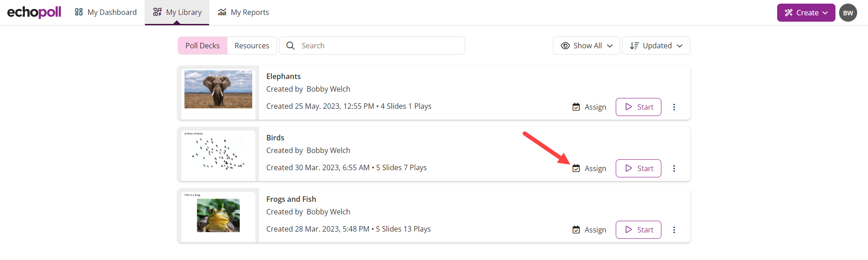This screenshot has height=260, width=868.
Task: Go to My Dashboard tab
Action: click(x=106, y=12)
